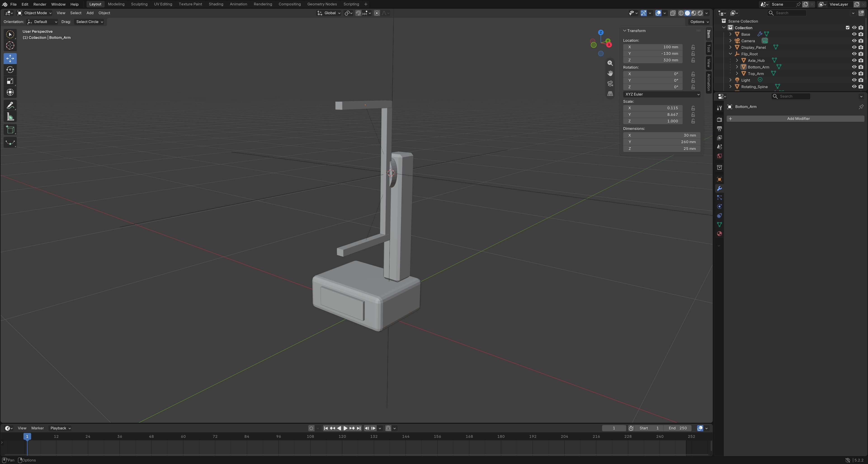The width and height of the screenshot is (868, 464).
Task: Click the pan view hand icon
Action: [x=610, y=73]
